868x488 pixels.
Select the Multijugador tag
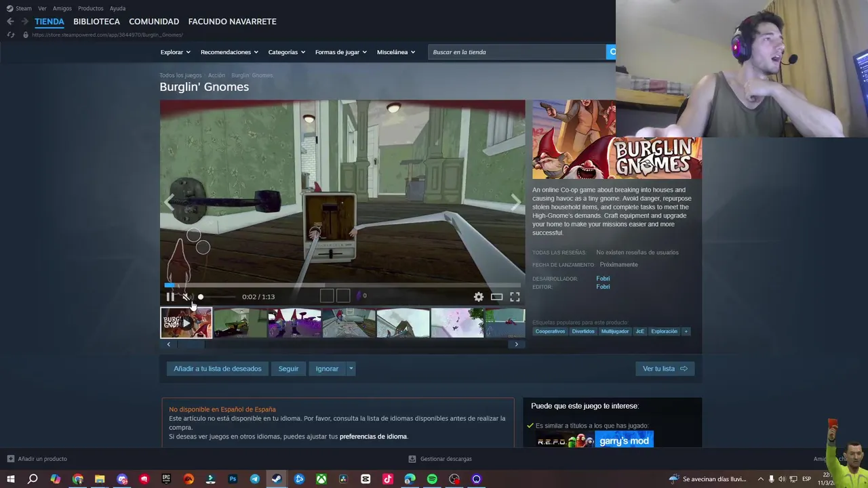coord(615,331)
